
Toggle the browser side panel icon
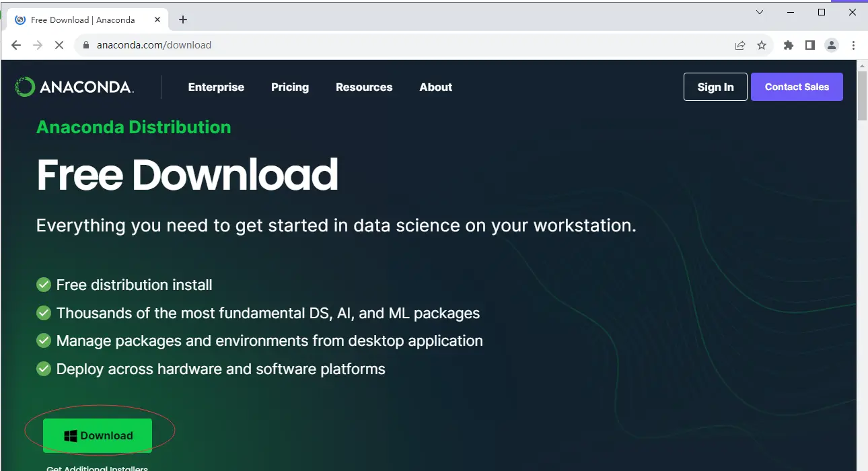(810, 45)
